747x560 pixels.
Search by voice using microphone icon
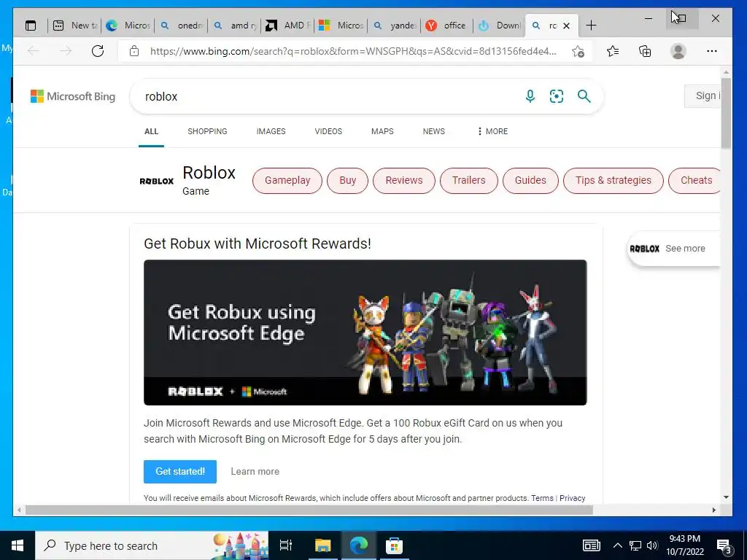(x=530, y=96)
